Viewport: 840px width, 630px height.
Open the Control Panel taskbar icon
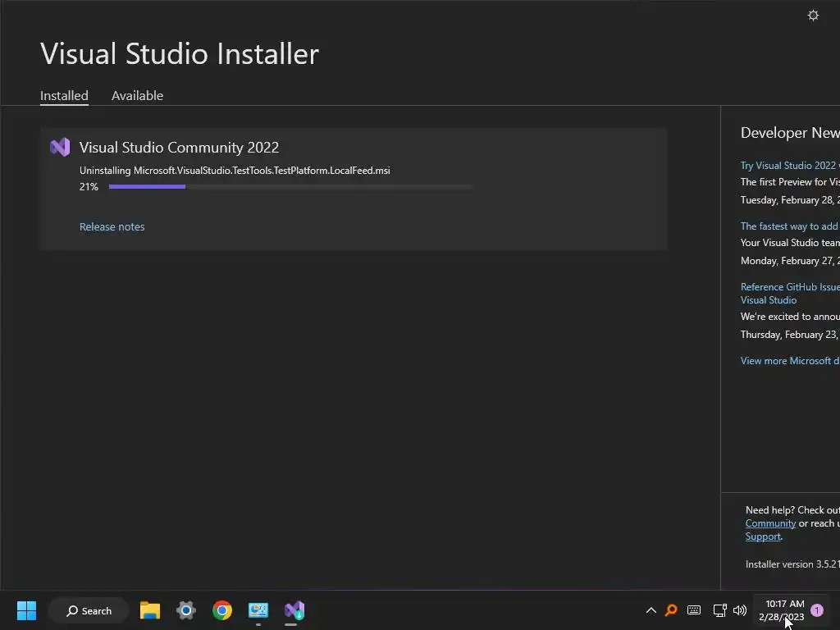click(x=258, y=610)
